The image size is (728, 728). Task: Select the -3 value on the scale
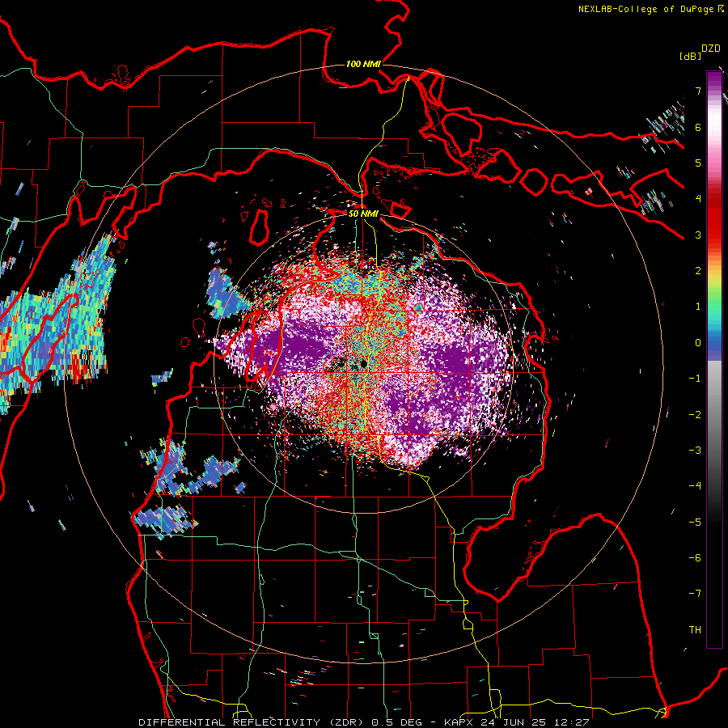pos(695,451)
